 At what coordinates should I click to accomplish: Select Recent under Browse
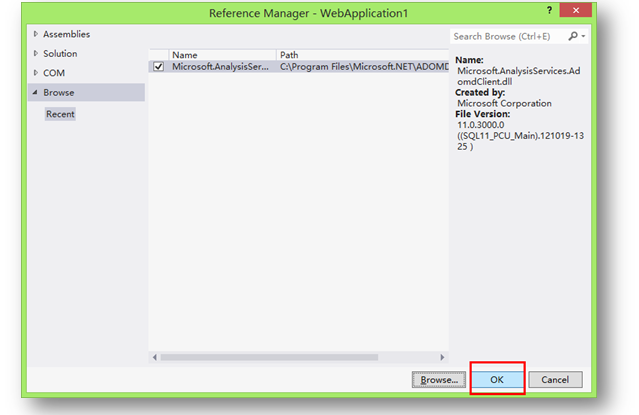tap(60, 114)
